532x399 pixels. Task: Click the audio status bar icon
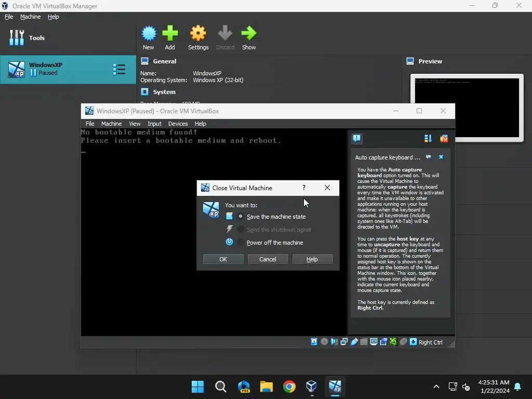click(x=334, y=342)
